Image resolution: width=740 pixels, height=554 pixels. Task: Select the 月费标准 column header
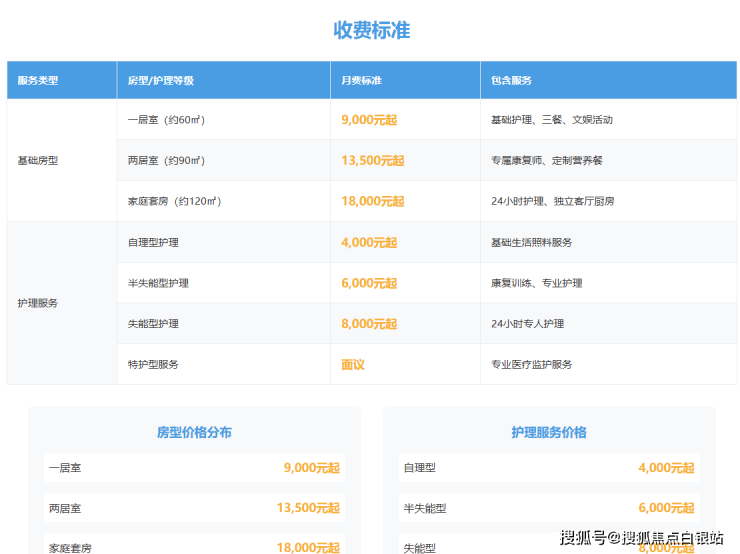click(361, 80)
